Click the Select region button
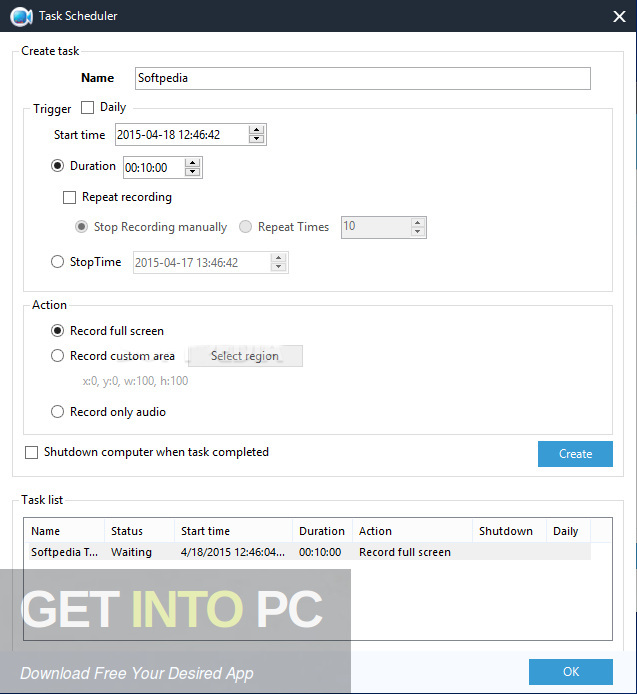This screenshot has height=694, width=637. [x=245, y=356]
